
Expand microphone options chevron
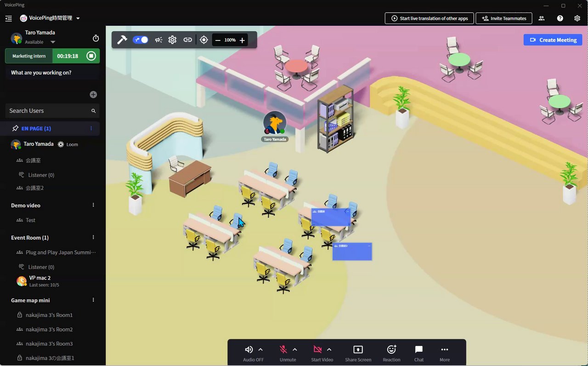tap(295, 349)
